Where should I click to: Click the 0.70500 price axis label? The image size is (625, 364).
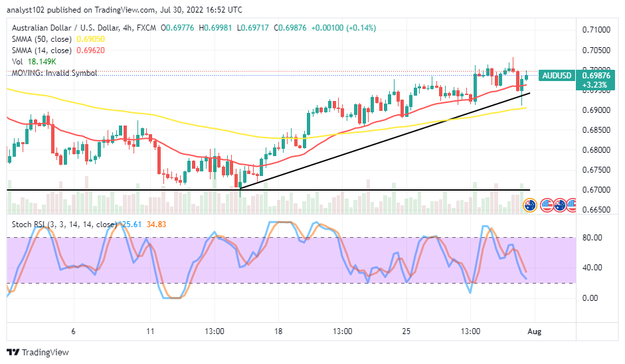tap(596, 50)
